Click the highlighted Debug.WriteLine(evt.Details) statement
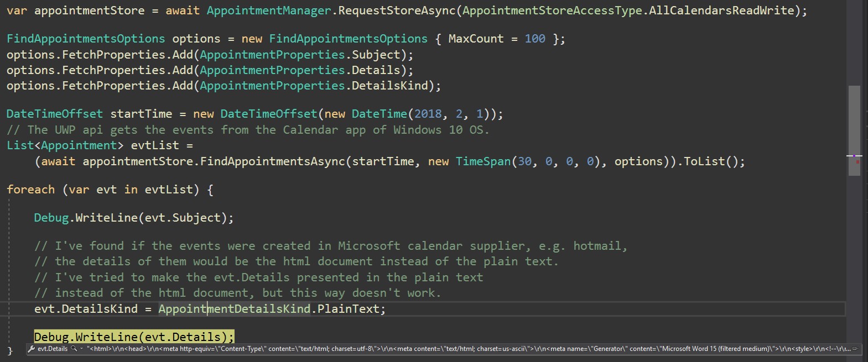 click(134, 337)
